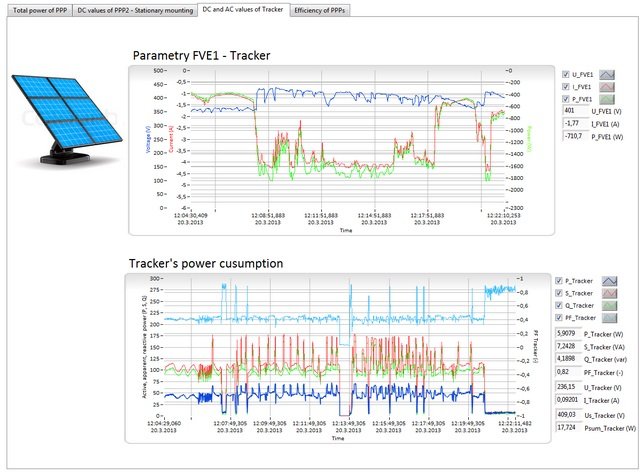Switch to Total power of PPP tab
This screenshot has width=640, height=472.
[x=40, y=10]
